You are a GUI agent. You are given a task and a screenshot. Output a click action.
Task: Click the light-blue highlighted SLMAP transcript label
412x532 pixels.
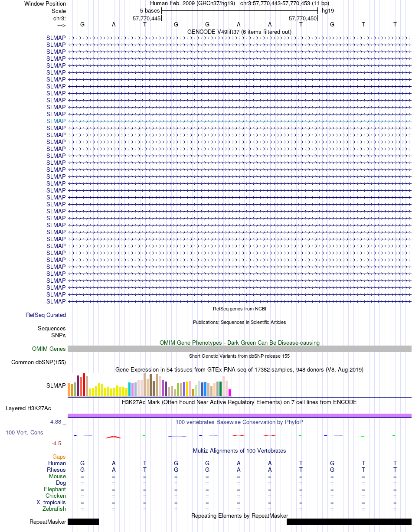56,121
